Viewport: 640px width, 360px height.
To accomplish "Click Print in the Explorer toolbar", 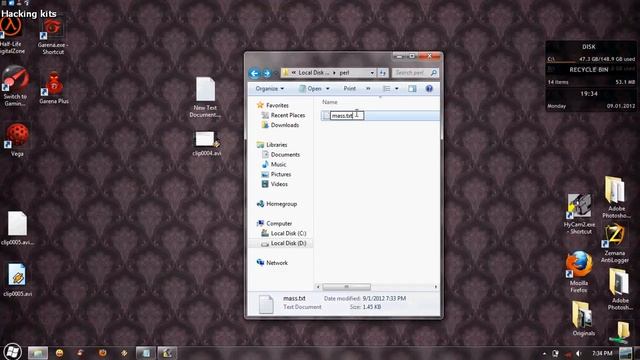I will (x=349, y=89).
